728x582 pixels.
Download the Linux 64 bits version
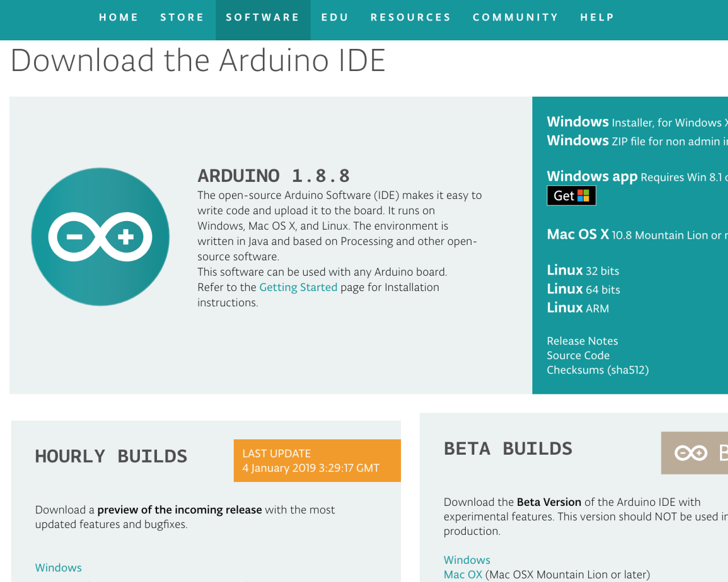click(584, 289)
